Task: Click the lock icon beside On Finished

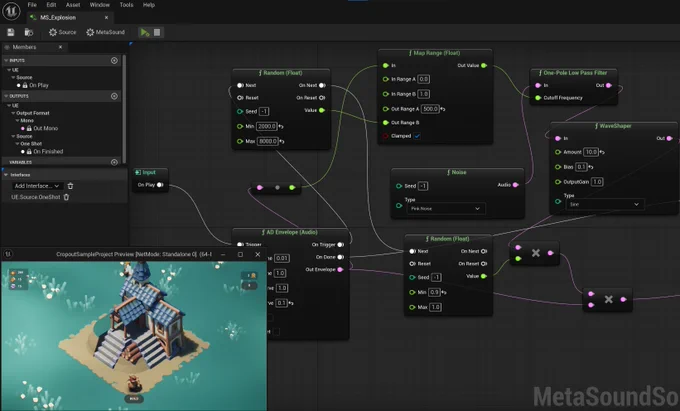Action: tap(29, 151)
